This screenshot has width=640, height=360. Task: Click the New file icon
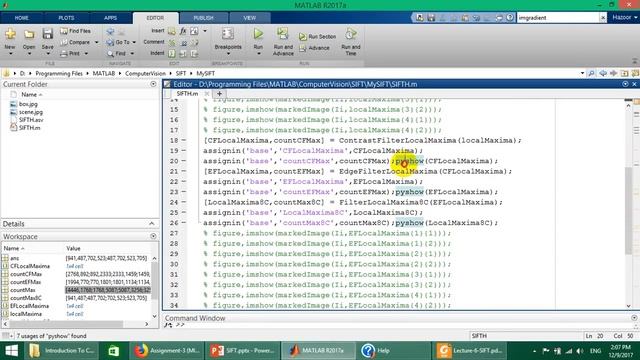tap(10, 34)
